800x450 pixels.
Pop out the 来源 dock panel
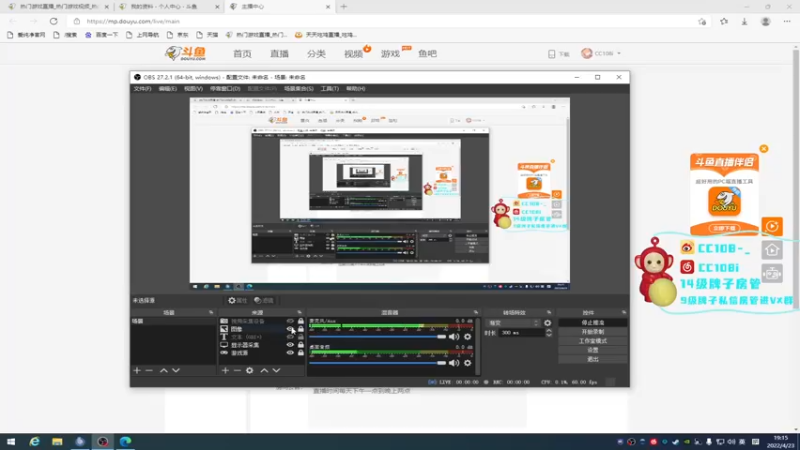[x=299, y=312]
